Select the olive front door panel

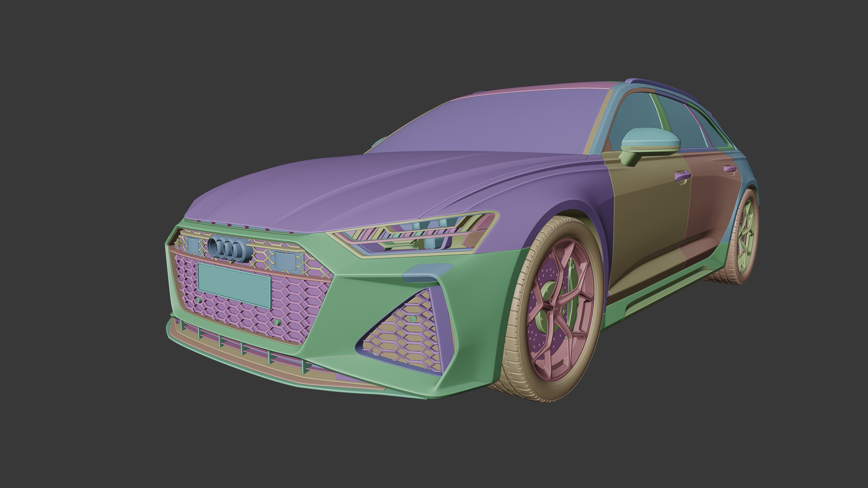click(x=650, y=216)
